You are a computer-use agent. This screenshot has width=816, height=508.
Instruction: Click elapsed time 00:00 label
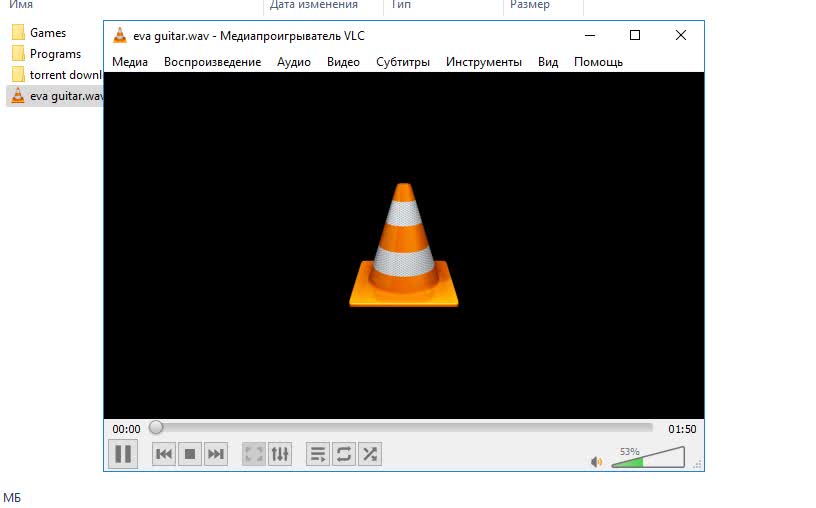[x=126, y=429]
